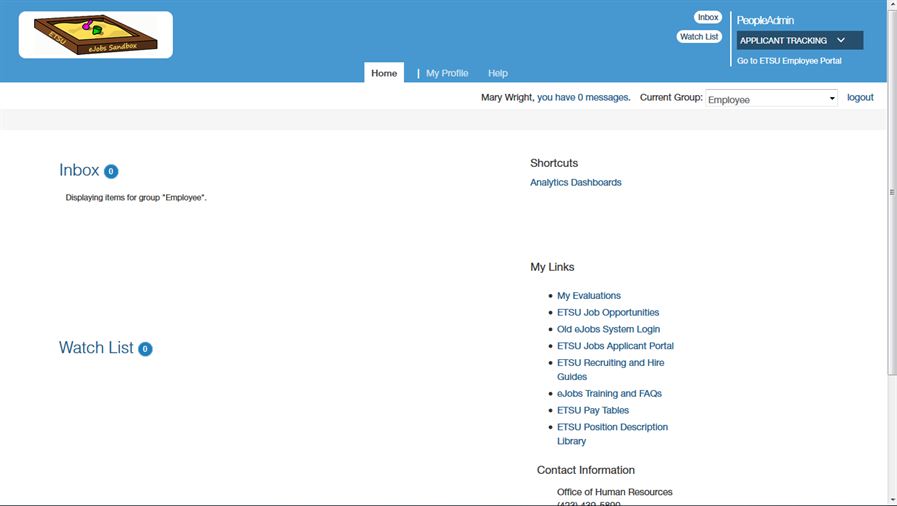
Task: Open the Help menu item
Action: pyautogui.click(x=498, y=73)
